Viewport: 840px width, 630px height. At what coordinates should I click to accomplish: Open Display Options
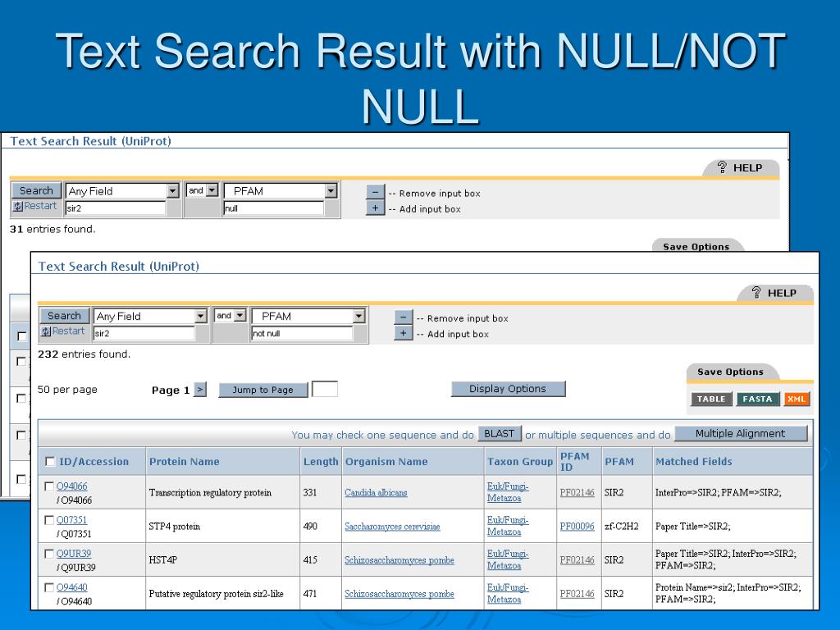508,389
